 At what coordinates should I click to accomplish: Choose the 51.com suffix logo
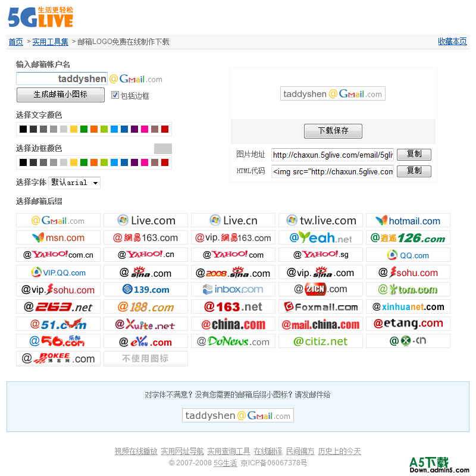coord(58,324)
